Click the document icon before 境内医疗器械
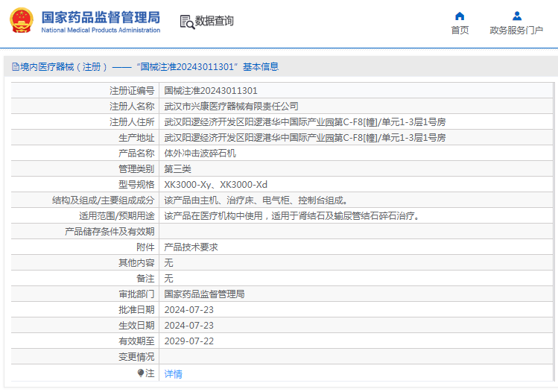Image resolution: width=558 pixels, height=392 pixels. coord(16,66)
